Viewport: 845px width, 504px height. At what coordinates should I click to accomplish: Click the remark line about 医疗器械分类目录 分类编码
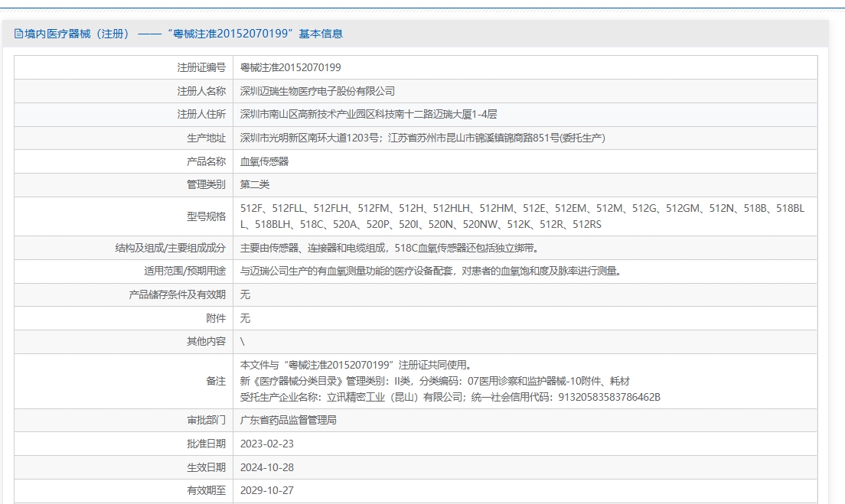(435, 381)
